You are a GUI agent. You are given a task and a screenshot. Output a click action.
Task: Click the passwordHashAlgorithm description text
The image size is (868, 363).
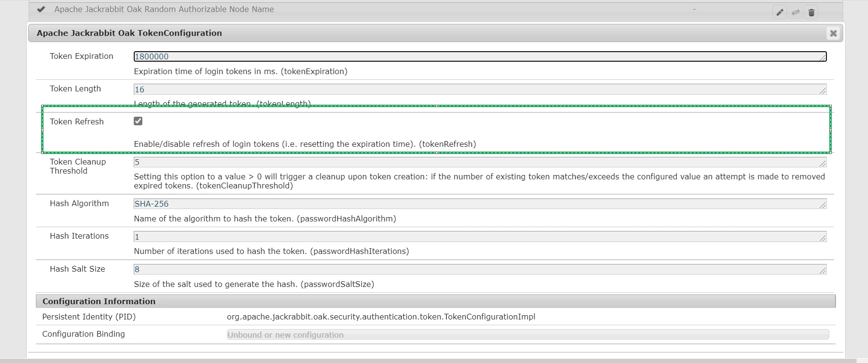pos(265,219)
